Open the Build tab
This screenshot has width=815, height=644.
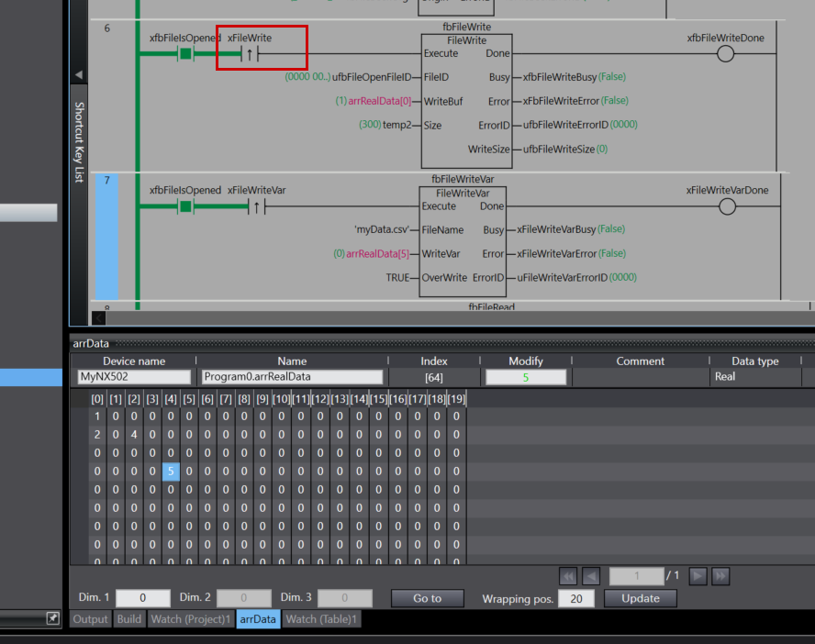(x=129, y=619)
